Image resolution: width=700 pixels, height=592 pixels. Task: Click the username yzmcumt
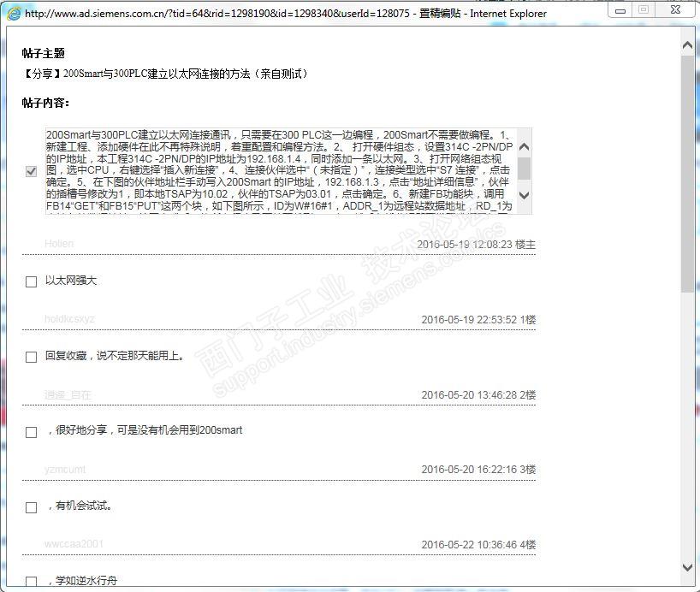tap(65, 470)
